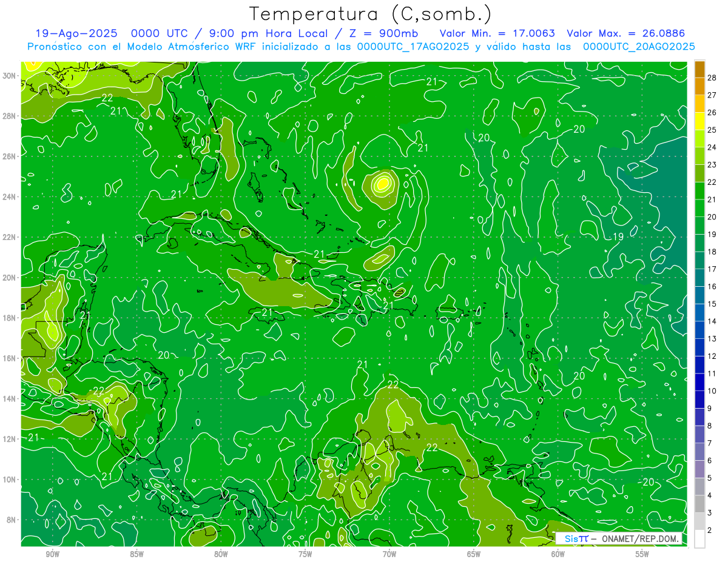Click the "22N" latitude axis label

(10, 237)
